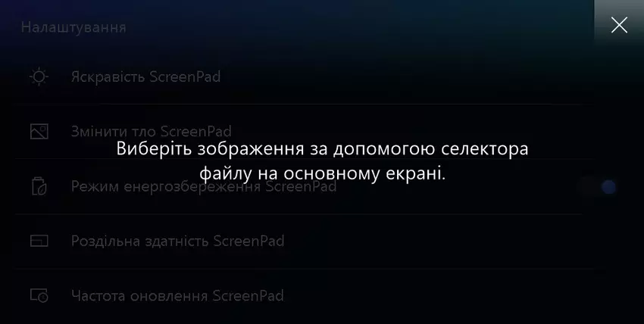This screenshot has height=324, width=644.
Task: Click the battery leaf power-saving icon
Action: tap(39, 186)
